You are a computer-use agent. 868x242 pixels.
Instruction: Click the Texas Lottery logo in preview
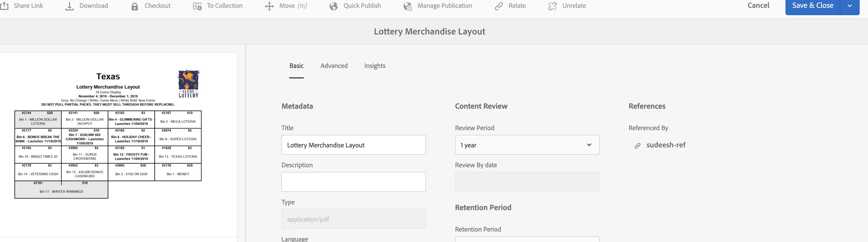189,84
